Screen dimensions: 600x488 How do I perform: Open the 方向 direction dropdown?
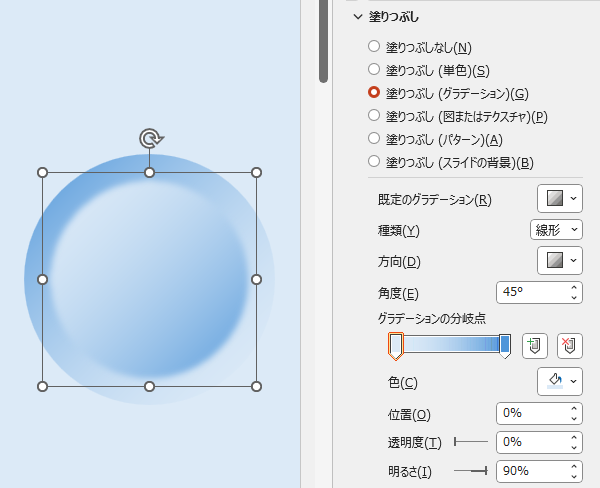560,261
